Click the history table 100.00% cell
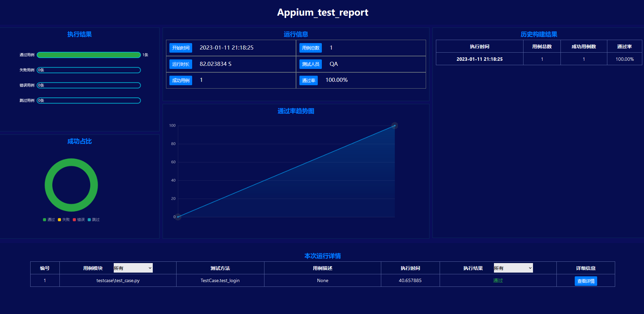644x314 pixels. [x=625, y=59]
